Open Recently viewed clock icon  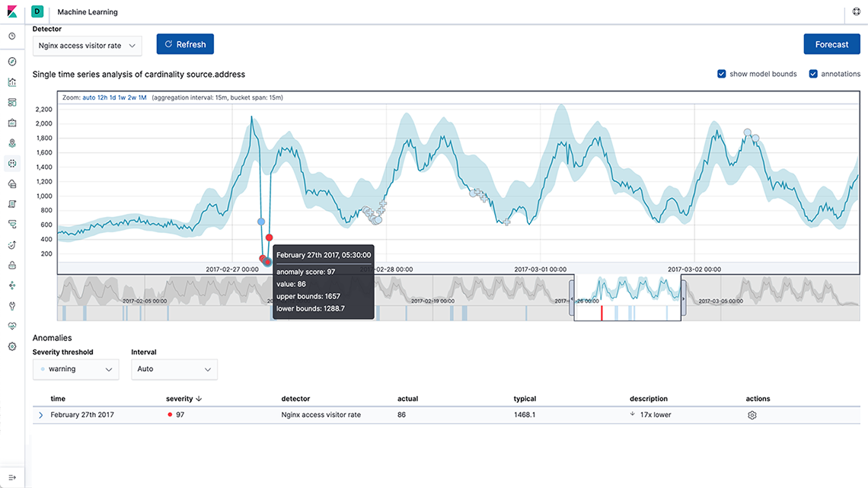point(12,37)
